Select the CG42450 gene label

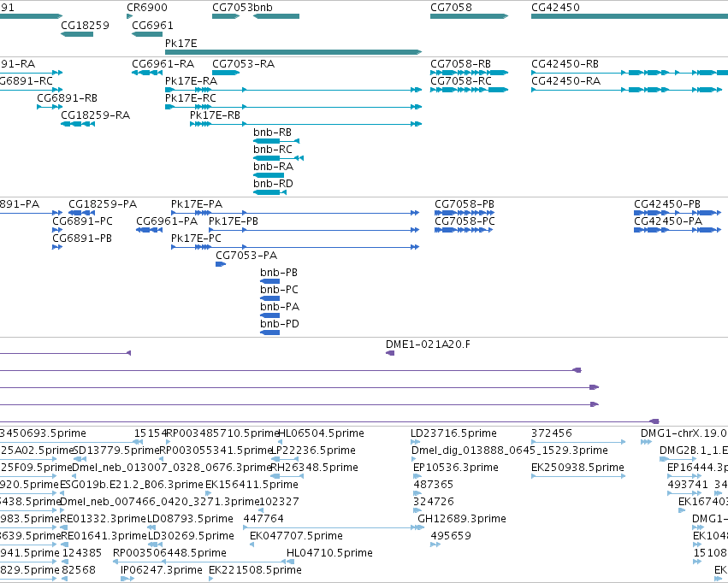tap(555, 8)
